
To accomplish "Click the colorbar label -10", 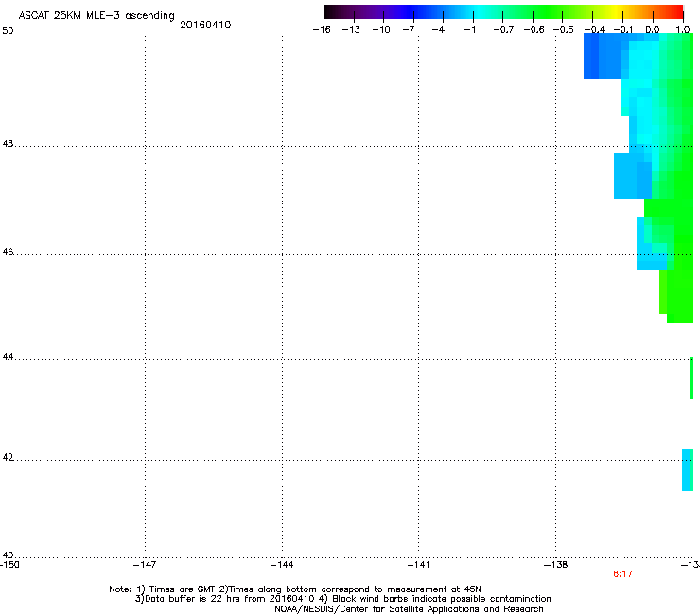I will pyautogui.click(x=381, y=30).
